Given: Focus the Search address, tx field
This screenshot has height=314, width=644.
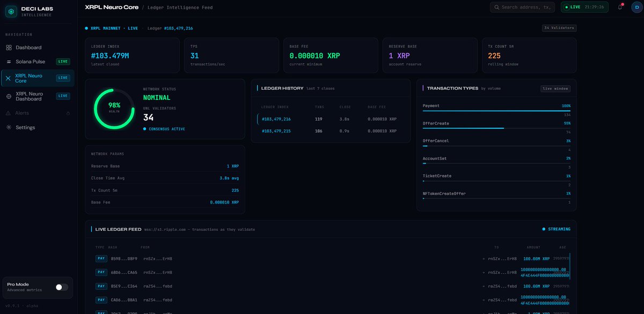Looking at the screenshot, I should [522, 8].
